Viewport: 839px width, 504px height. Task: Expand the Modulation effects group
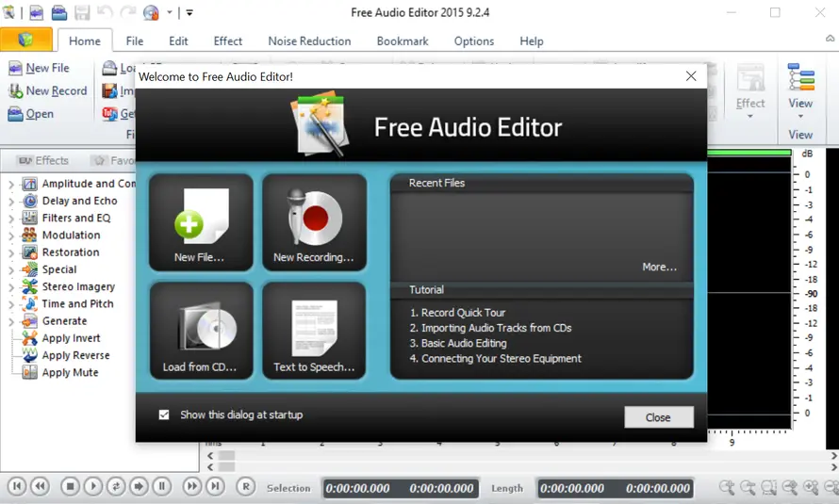[11, 236]
